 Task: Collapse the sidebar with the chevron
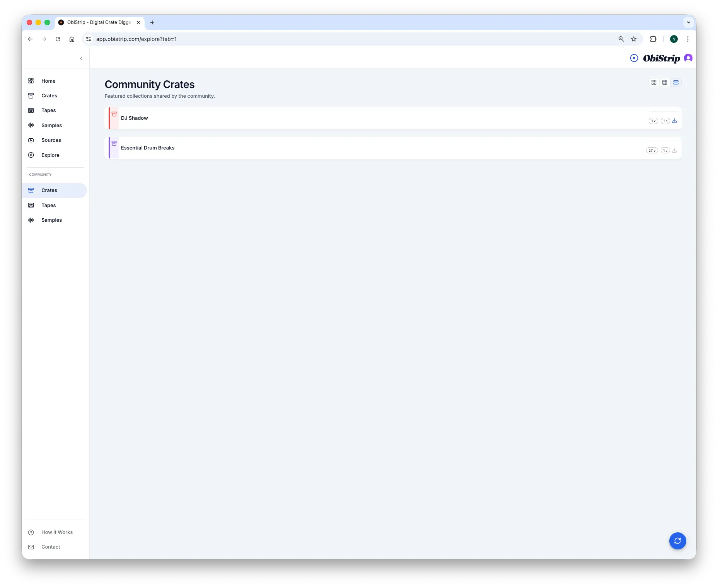(x=81, y=58)
